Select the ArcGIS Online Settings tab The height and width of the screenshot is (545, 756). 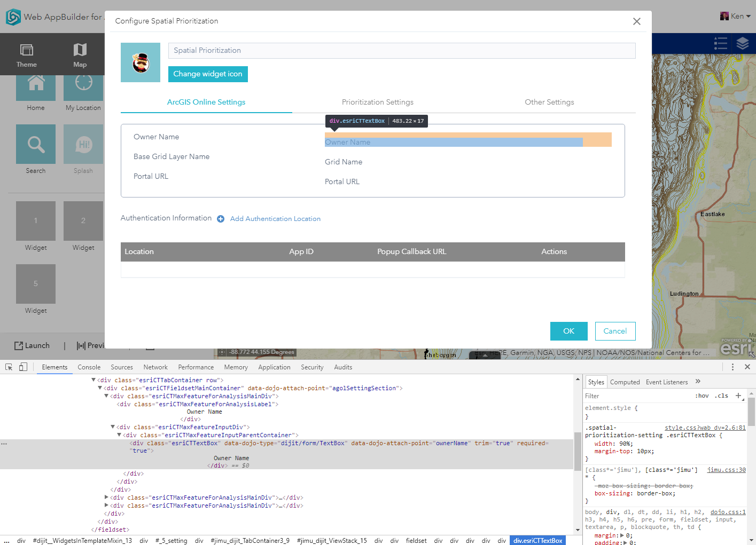206,102
